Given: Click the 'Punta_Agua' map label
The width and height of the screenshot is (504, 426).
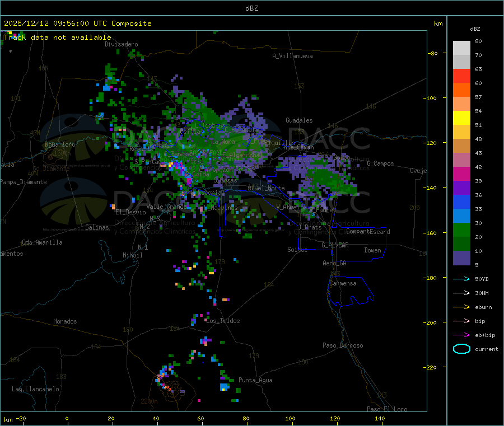Looking at the screenshot, I should click(255, 381).
